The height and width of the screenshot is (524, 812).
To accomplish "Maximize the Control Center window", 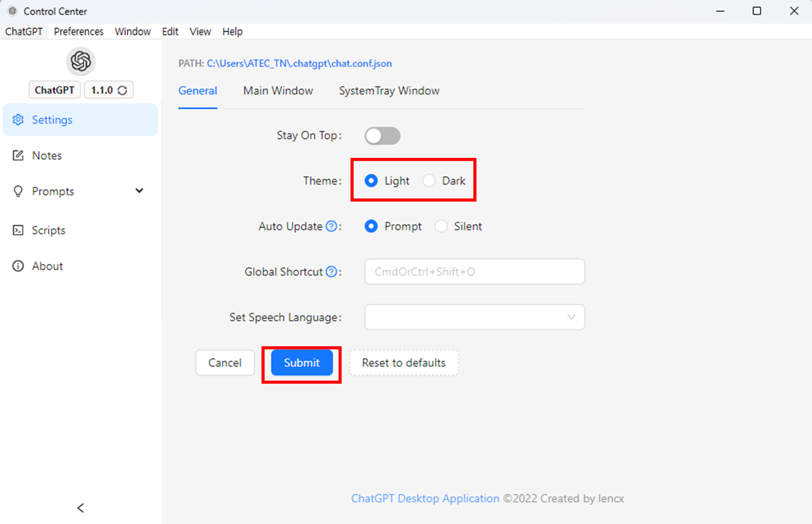I will (x=757, y=11).
